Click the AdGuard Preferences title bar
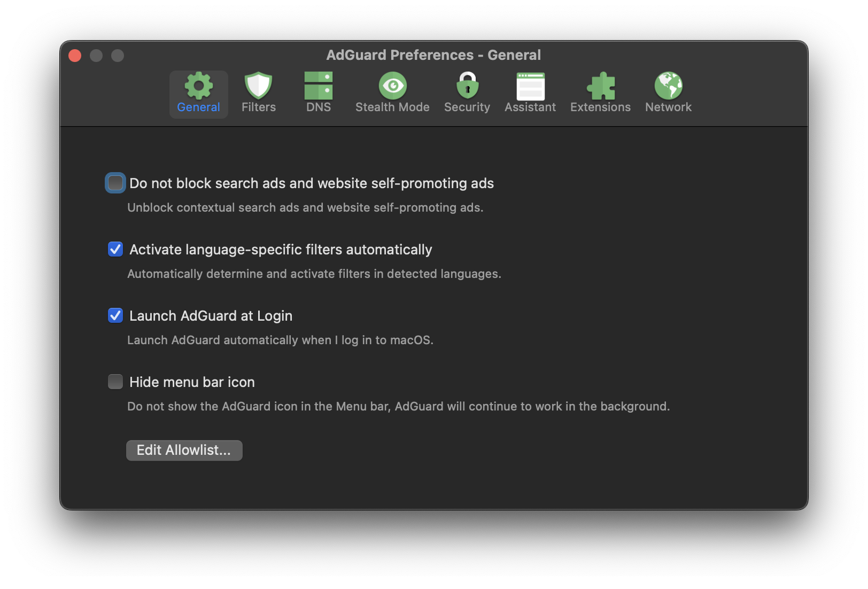Image resolution: width=868 pixels, height=589 pixels. [x=434, y=55]
